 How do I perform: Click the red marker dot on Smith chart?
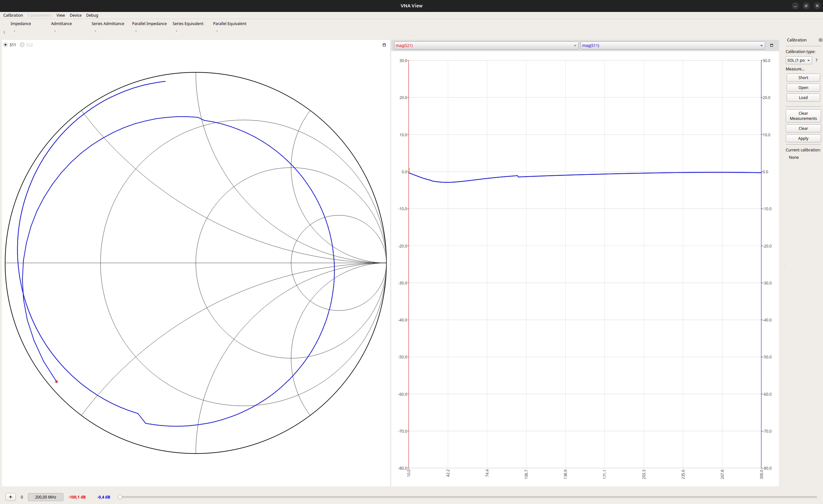(x=57, y=382)
